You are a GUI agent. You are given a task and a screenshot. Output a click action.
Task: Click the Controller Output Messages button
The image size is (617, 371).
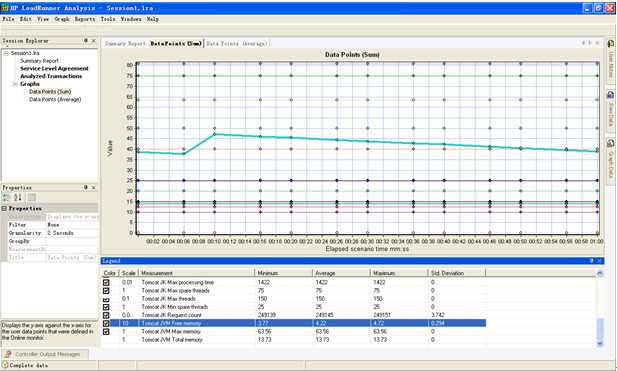pos(45,354)
